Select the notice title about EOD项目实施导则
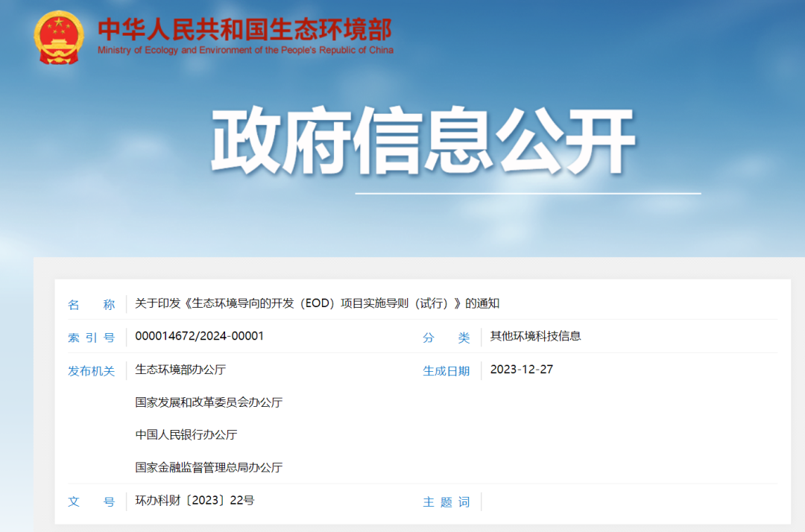805x532 pixels. (318, 304)
